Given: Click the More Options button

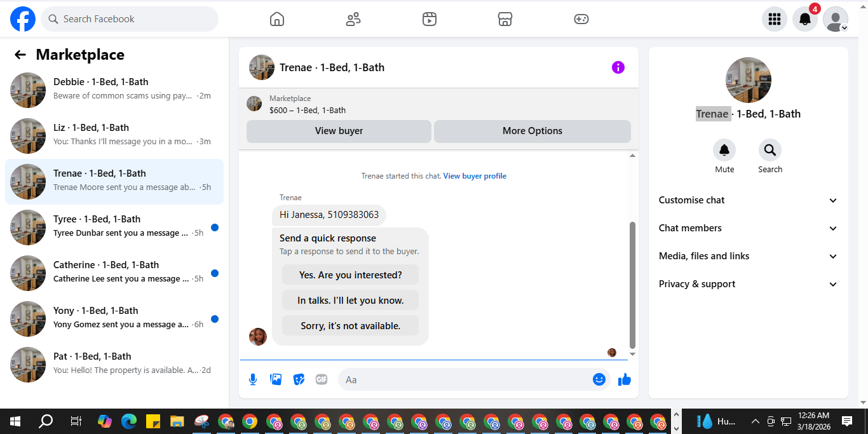Looking at the screenshot, I should 532,131.
